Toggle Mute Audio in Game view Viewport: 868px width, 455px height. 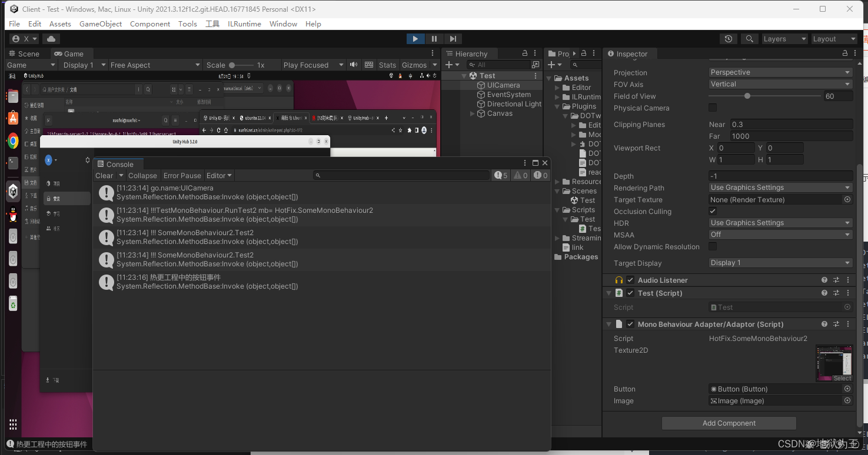(353, 65)
